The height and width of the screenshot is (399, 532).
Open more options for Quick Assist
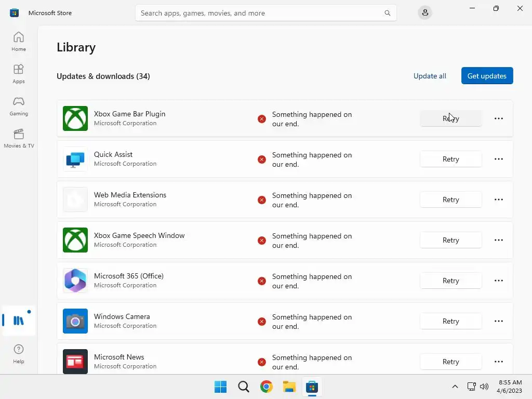[498, 159]
